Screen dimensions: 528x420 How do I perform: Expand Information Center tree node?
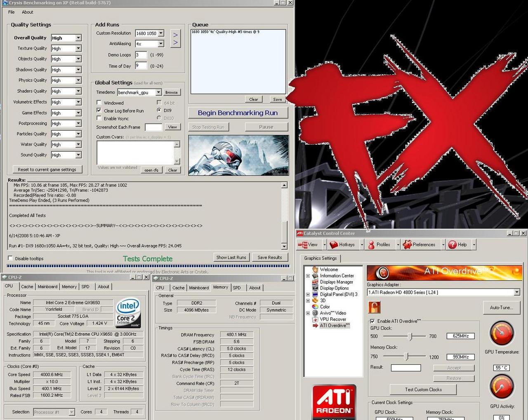click(308, 276)
